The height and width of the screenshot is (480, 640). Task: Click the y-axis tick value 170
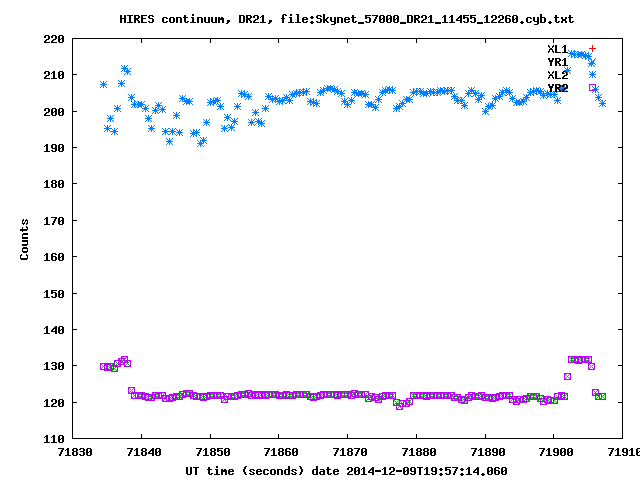pos(54,221)
